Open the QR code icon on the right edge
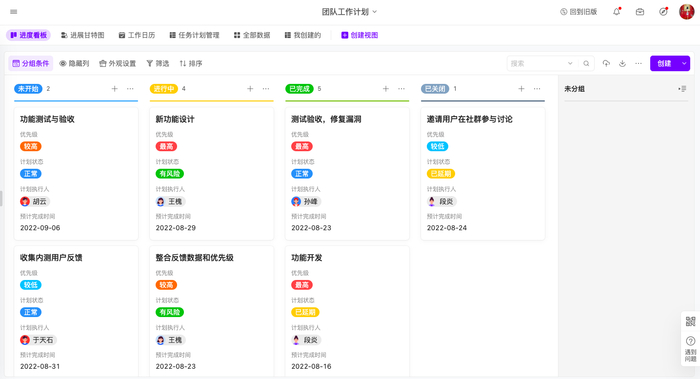Image resolution: width=700 pixels, height=379 pixels. click(x=690, y=321)
